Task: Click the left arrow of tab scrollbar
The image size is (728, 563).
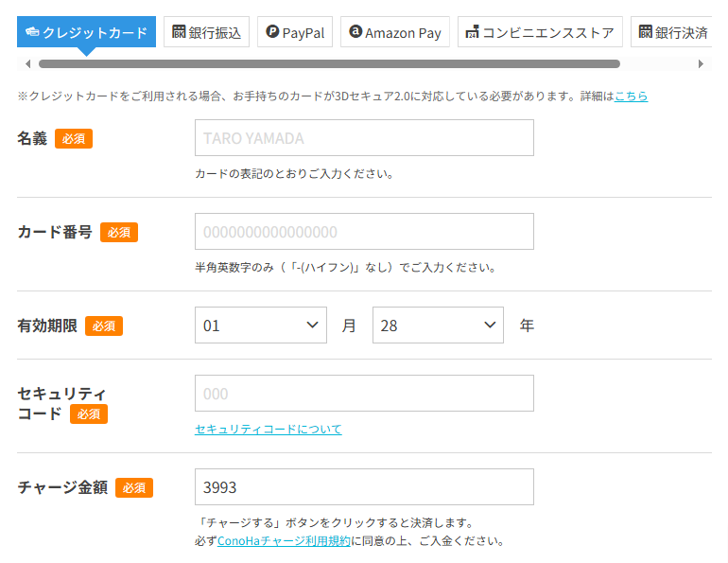Action: pyautogui.click(x=27, y=64)
